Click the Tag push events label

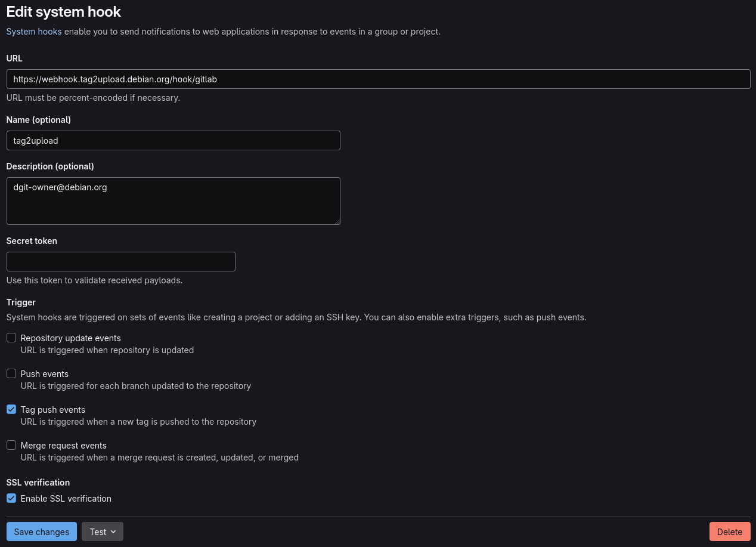(x=53, y=410)
